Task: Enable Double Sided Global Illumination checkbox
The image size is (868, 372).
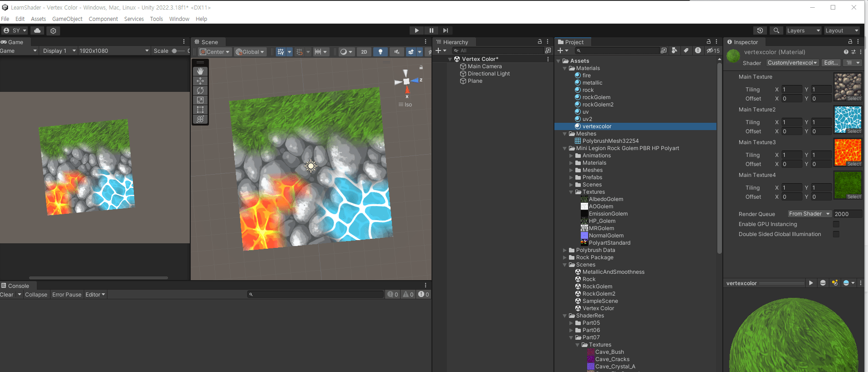Action: [836, 234]
